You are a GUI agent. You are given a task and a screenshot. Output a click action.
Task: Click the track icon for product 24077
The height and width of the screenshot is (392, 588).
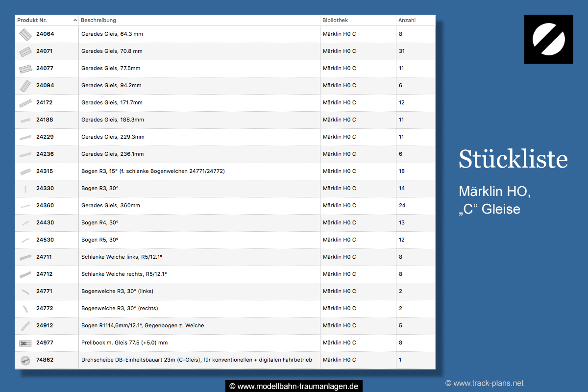(x=25, y=69)
